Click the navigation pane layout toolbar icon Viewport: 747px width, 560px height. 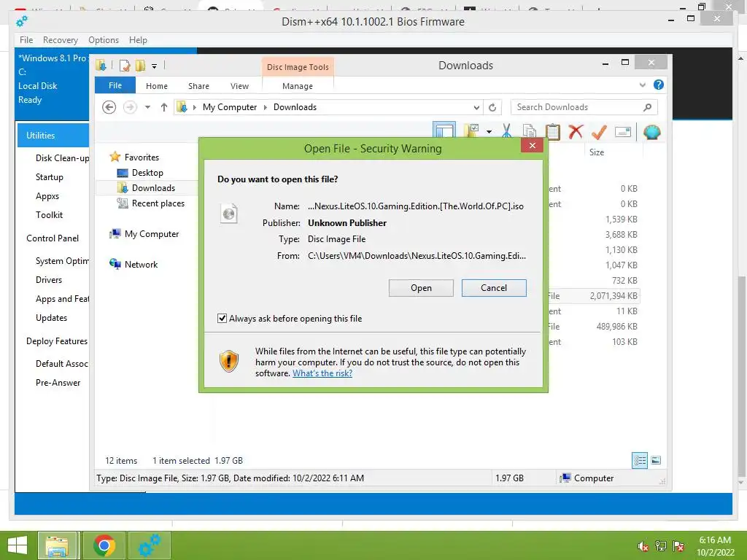point(444,131)
